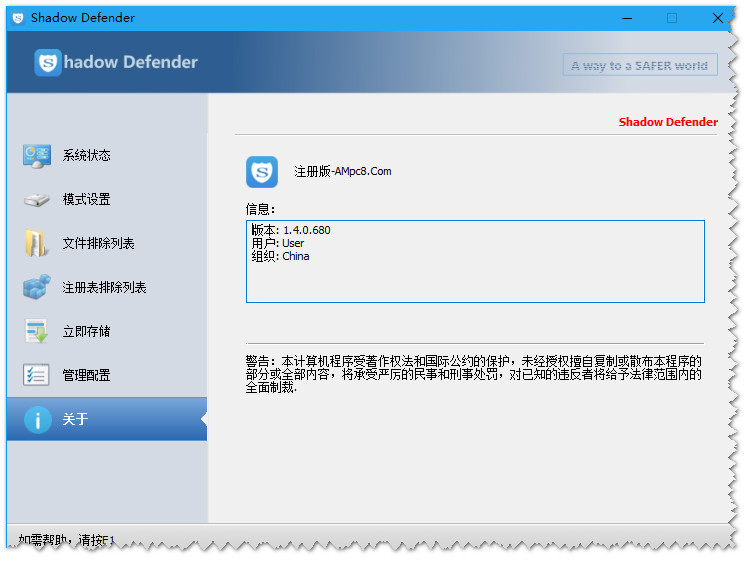750x562 pixels.
Task: Open the 模式设置 section
Action: (x=107, y=199)
